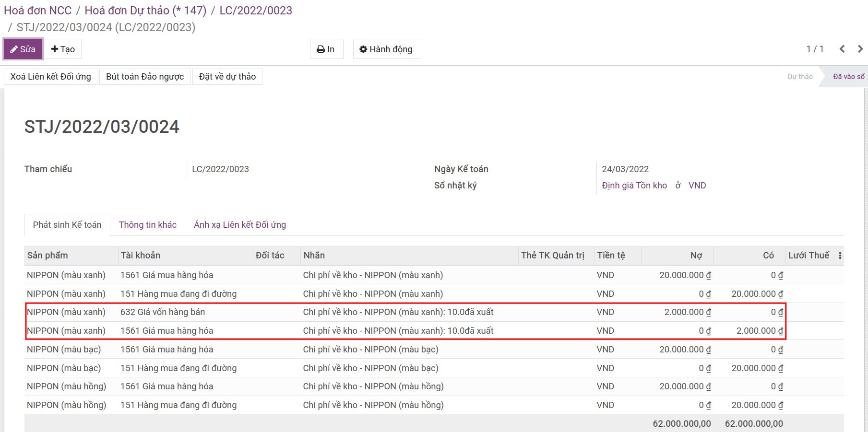
Task: Click label 'Chi phí về kho - NIPPON (màu hồng)' on 151 row
Action: point(373,405)
